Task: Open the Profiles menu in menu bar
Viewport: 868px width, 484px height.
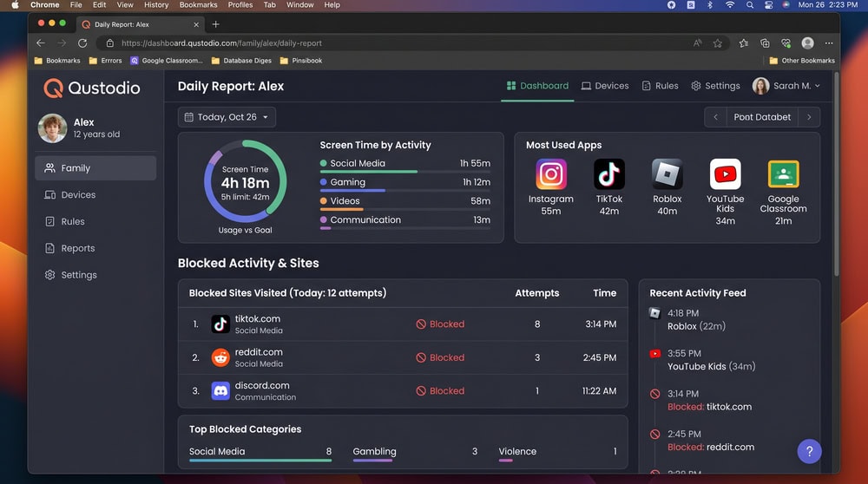Action: [240, 5]
